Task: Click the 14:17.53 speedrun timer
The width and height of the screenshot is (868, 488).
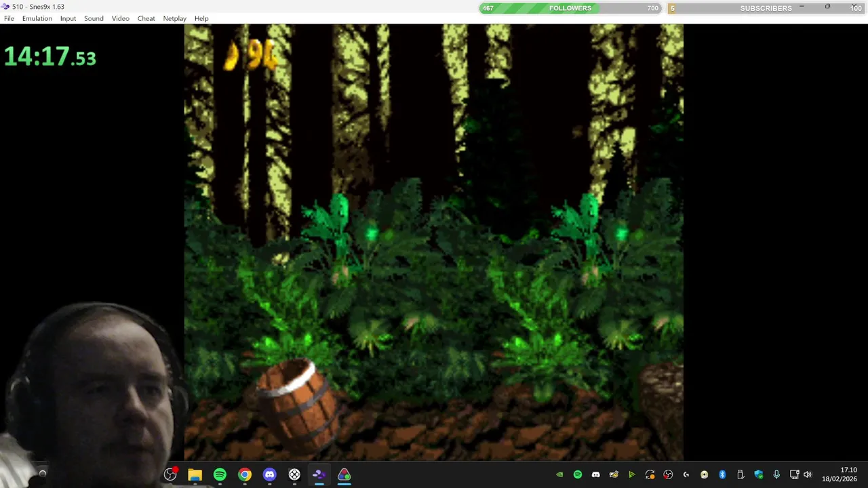Action: click(50, 57)
